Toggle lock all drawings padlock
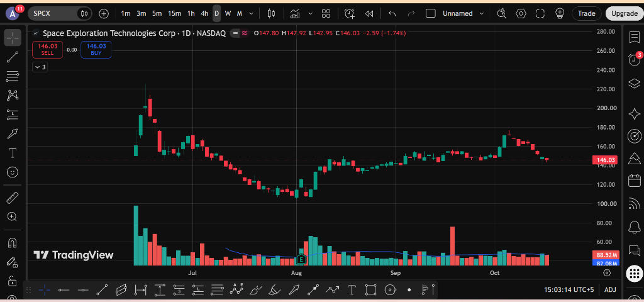 pos(13,281)
